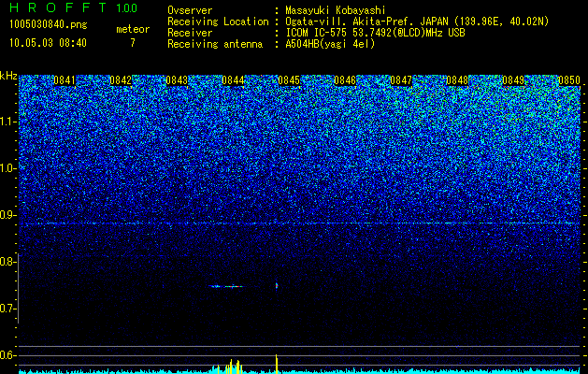Click the 0.7 kHz axis label

point(7,309)
